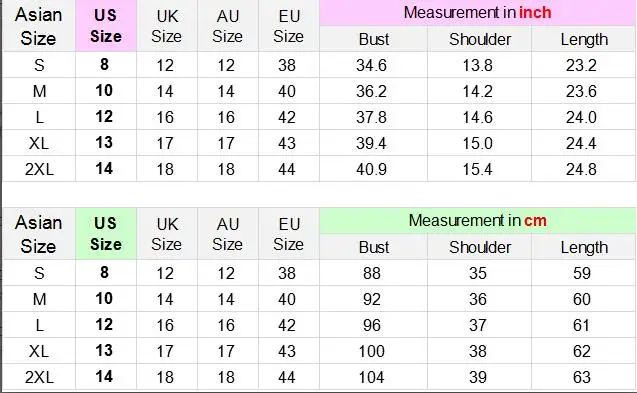Click the 104 bust value for 2XL

click(x=371, y=377)
